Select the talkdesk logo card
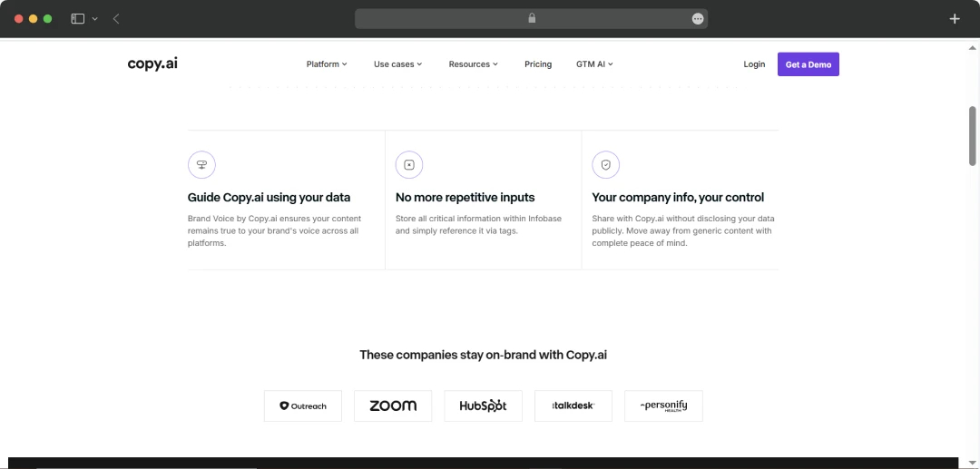 (x=573, y=405)
